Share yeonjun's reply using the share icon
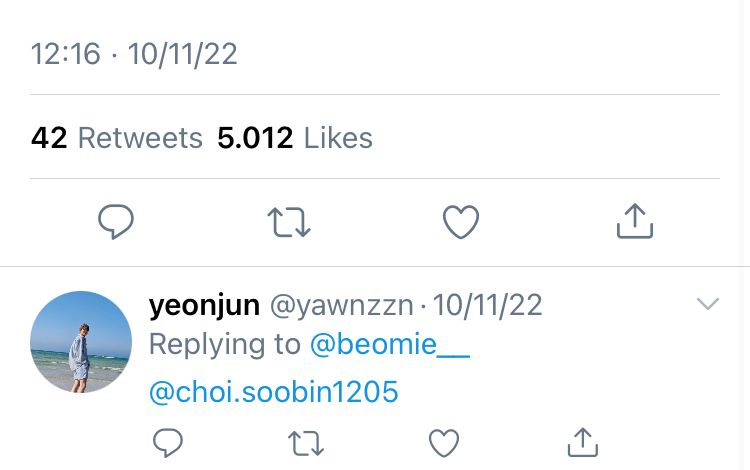This screenshot has width=750, height=470. 582,441
